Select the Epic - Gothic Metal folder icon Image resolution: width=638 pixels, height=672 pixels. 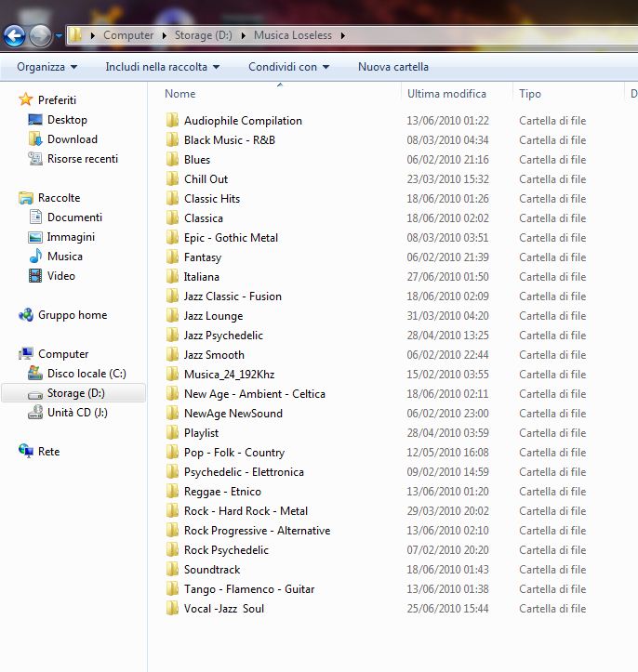tap(172, 237)
